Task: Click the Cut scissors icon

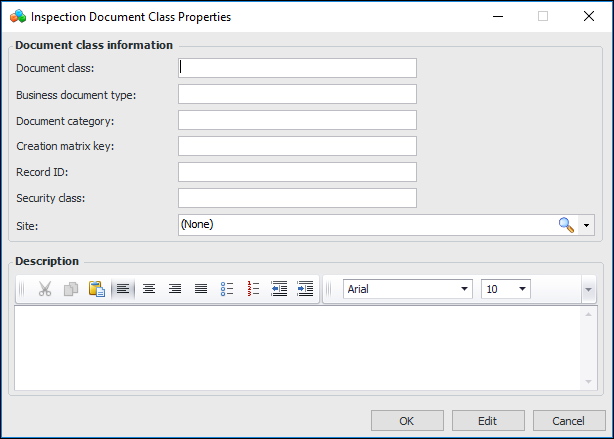Action: tap(45, 289)
